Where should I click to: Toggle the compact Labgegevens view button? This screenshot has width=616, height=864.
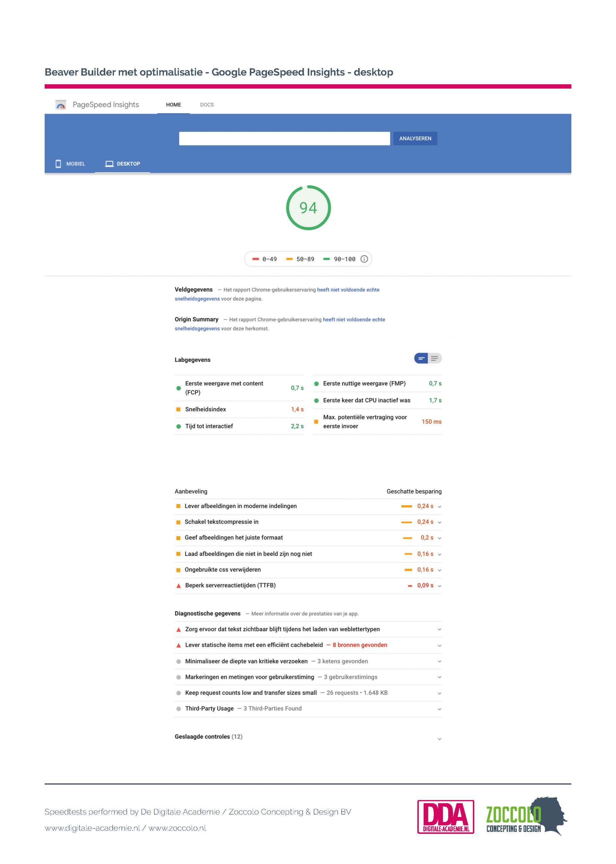tap(421, 358)
